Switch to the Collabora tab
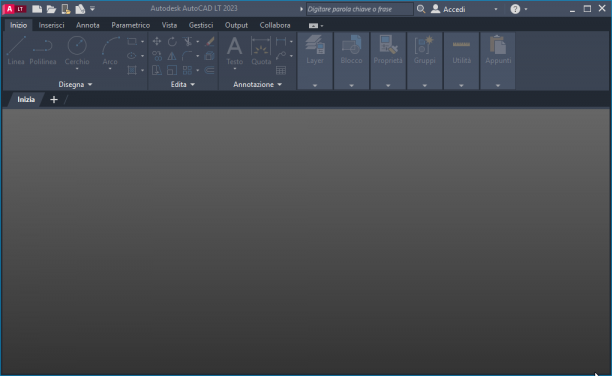This screenshot has width=612, height=376. click(x=275, y=25)
